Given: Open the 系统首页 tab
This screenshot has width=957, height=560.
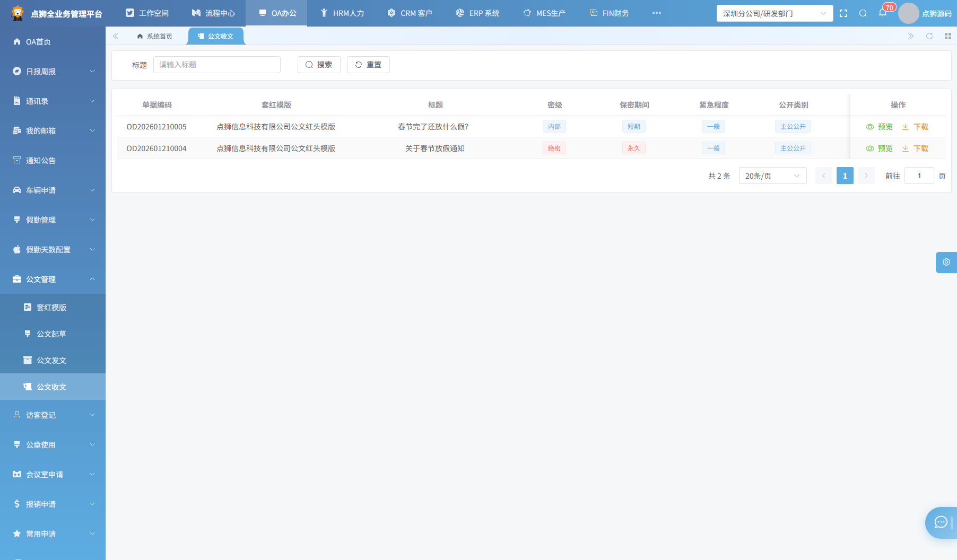Looking at the screenshot, I should coord(154,36).
